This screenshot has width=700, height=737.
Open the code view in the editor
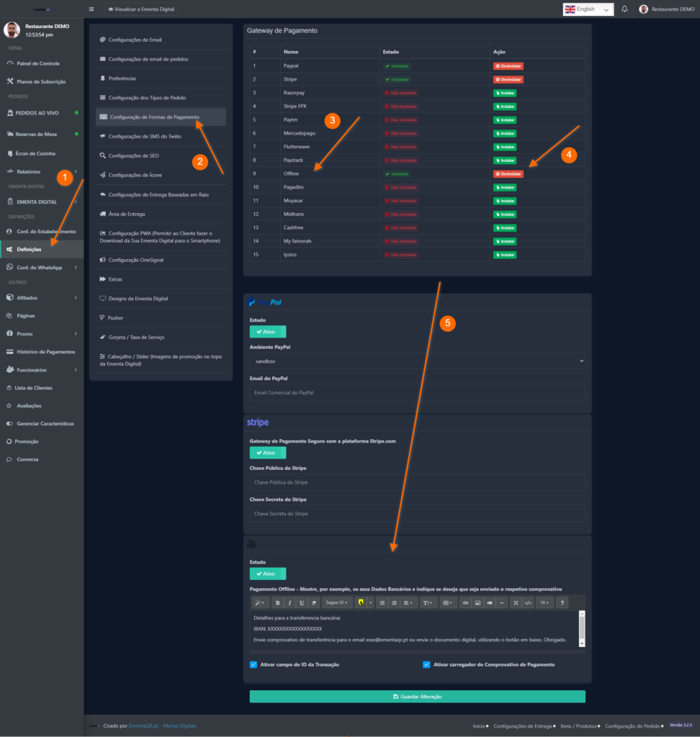527,602
